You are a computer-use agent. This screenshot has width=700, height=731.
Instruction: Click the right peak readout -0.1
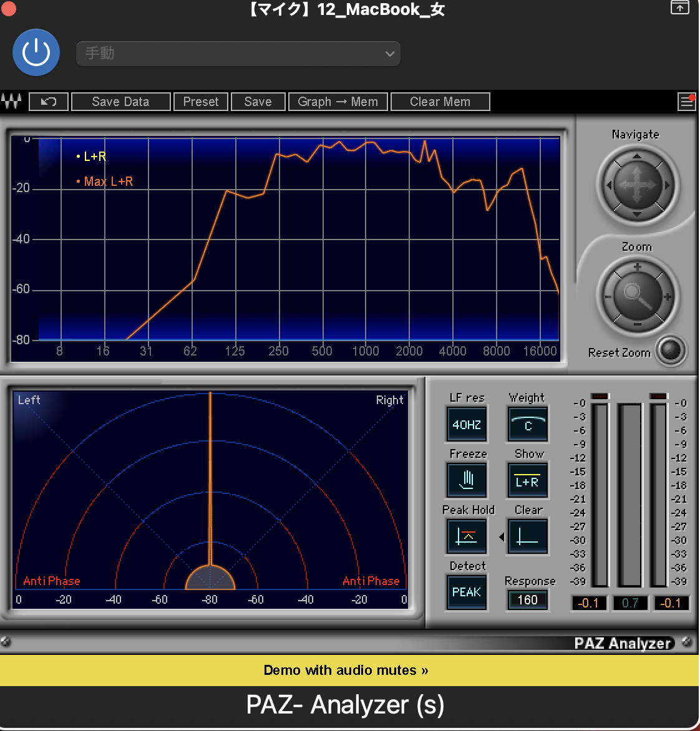click(x=671, y=603)
